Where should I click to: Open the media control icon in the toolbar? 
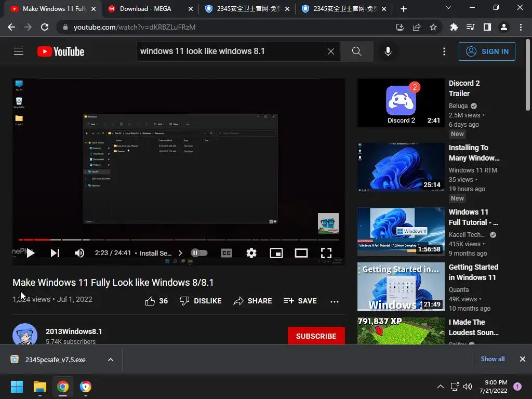[470, 27]
